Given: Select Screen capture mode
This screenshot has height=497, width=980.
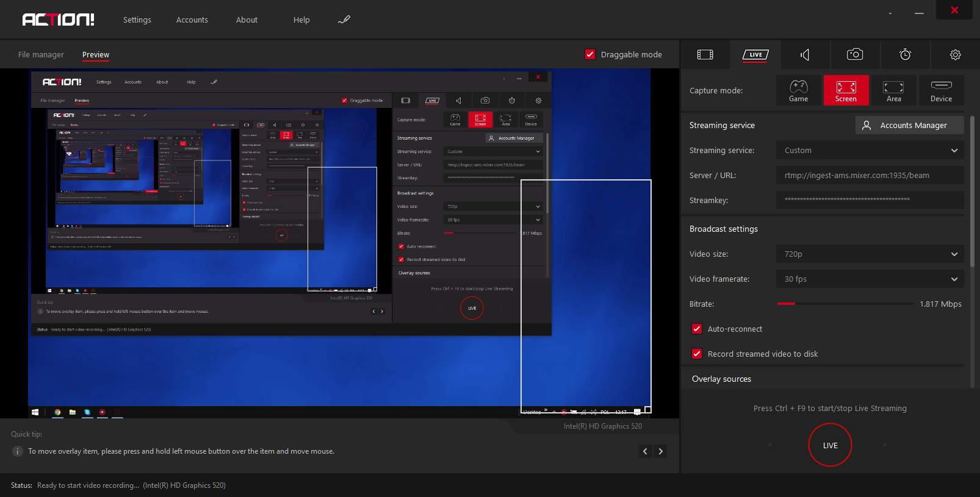Looking at the screenshot, I should tap(846, 90).
